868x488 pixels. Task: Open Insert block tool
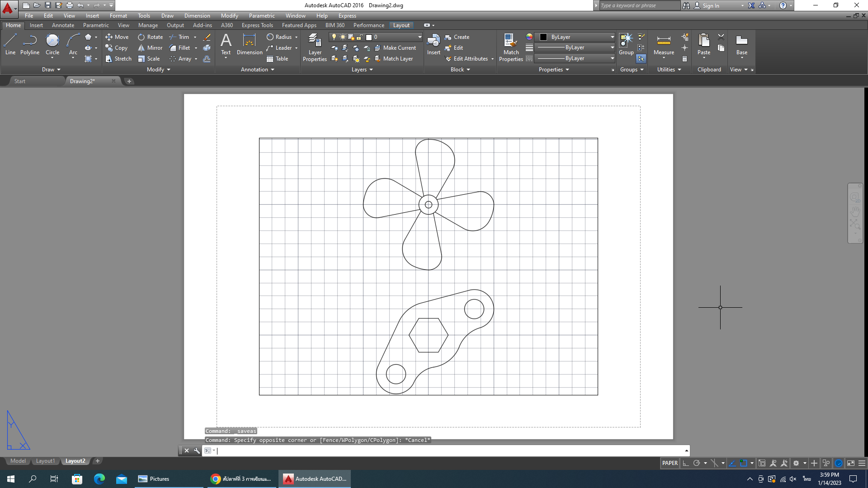pyautogui.click(x=434, y=44)
